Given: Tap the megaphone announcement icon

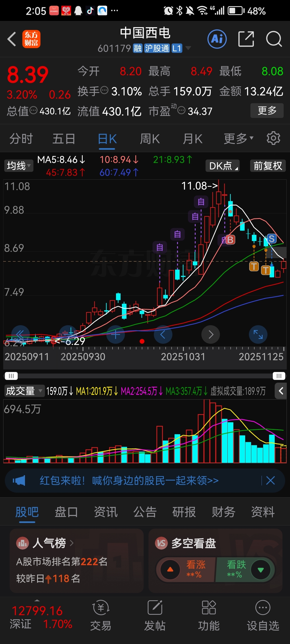Looking at the screenshot, I should click(19, 481).
